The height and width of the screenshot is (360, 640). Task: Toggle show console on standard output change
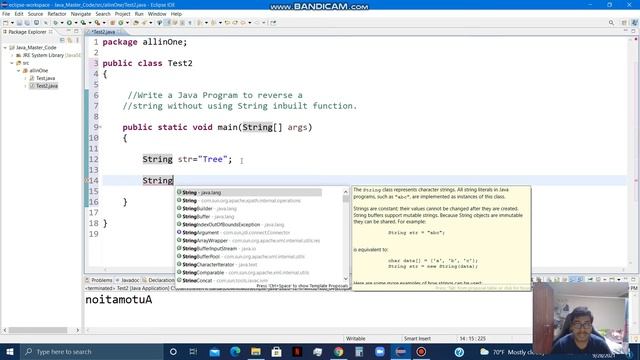(572, 280)
